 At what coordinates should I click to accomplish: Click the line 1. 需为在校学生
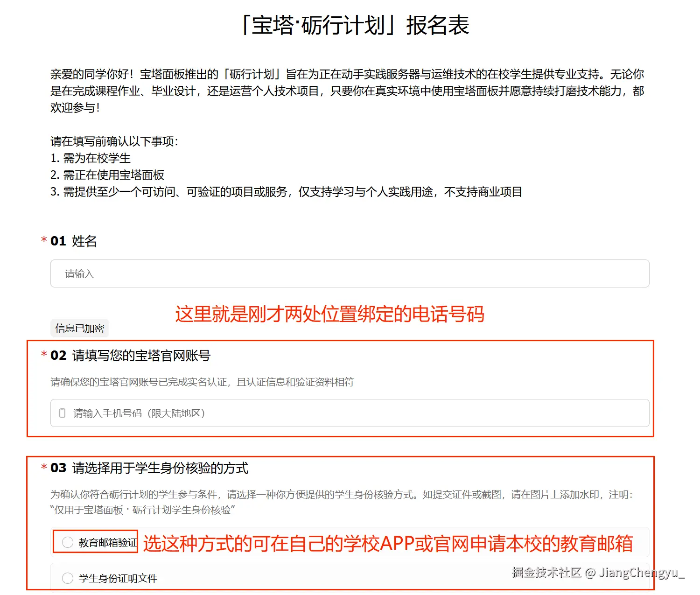pyautogui.click(x=91, y=158)
